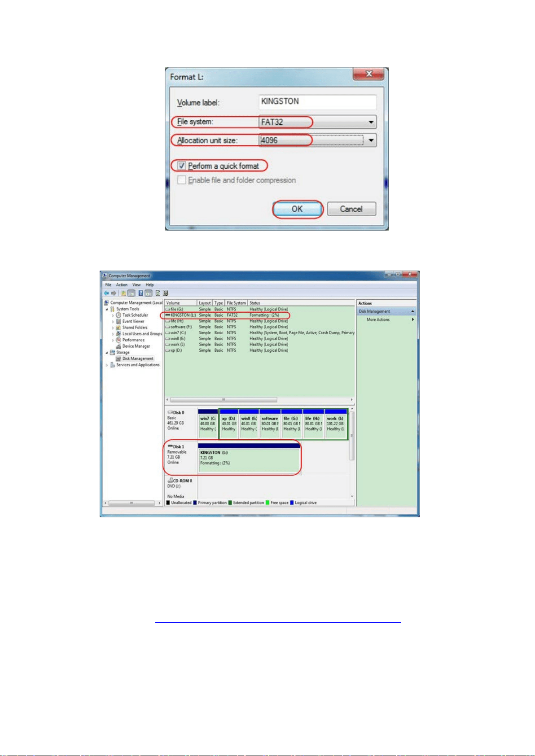Click the Disk 1 removable drive icon
Image resolution: width=535 pixels, height=756 pixels.
[170, 446]
